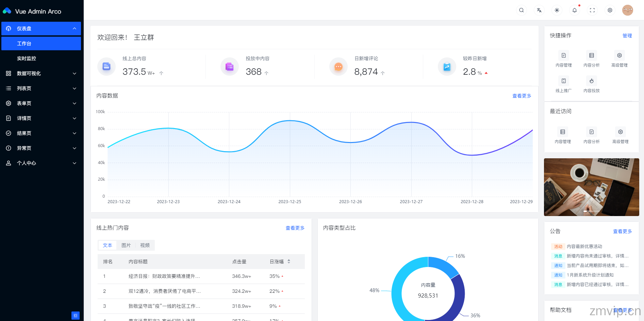The height and width of the screenshot is (321, 644).
Task: Click the 日新增评论 stat icon
Action: point(338,66)
